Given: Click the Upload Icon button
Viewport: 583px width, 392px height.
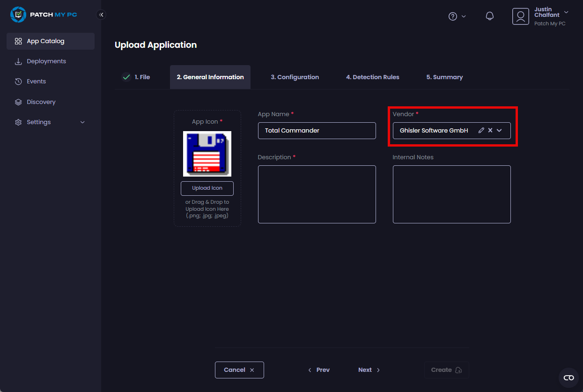Looking at the screenshot, I should (207, 188).
